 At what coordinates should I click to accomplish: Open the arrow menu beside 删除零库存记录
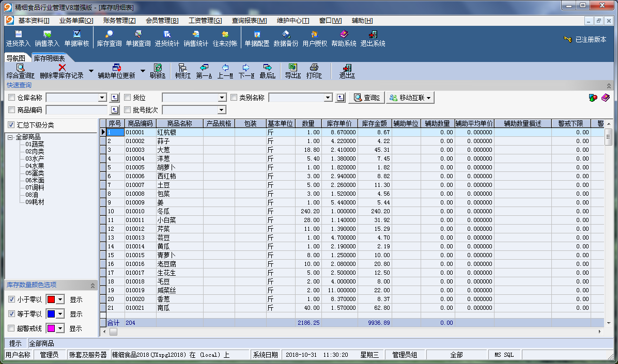tap(91, 71)
